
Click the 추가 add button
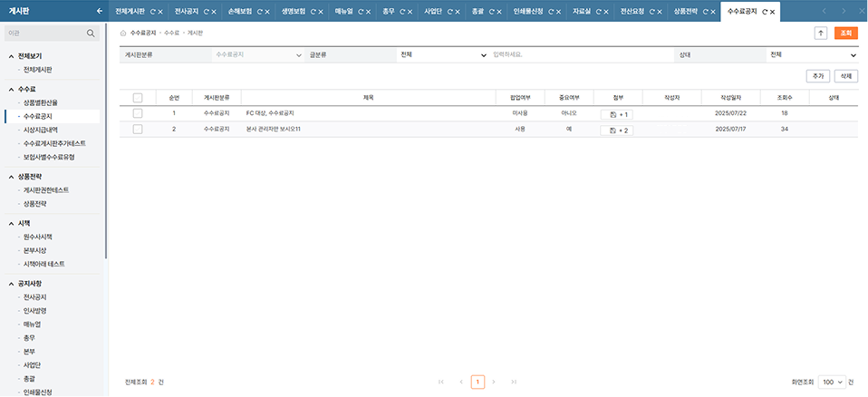point(817,76)
